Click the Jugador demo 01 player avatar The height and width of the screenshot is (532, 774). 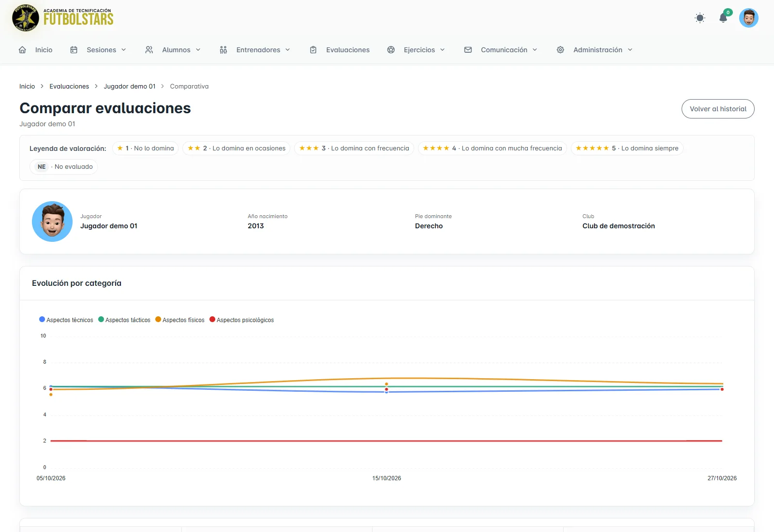(52, 222)
